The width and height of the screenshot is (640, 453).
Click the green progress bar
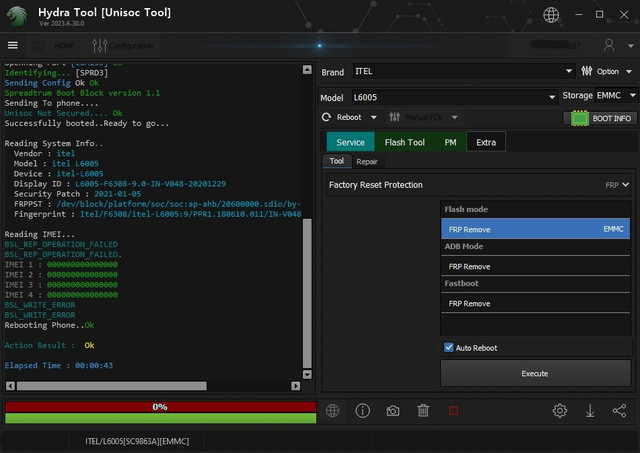160,418
